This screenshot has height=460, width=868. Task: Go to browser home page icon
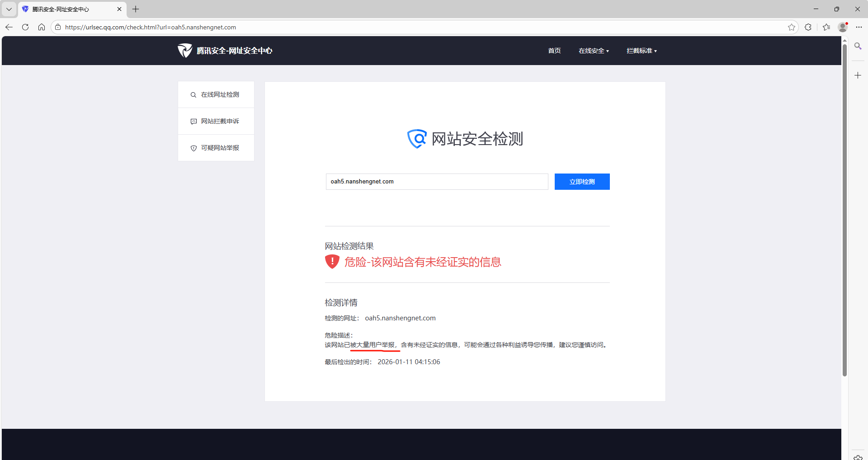tap(42, 27)
